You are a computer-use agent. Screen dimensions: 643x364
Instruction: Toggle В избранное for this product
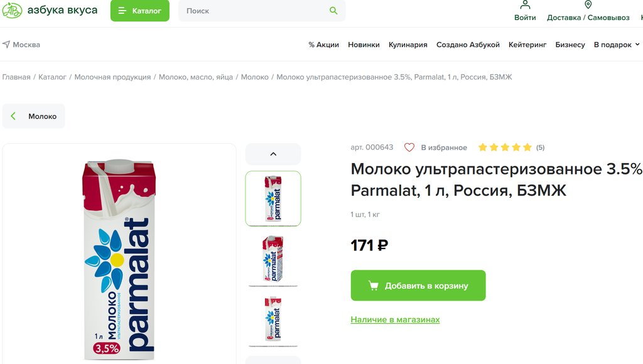tap(443, 147)
